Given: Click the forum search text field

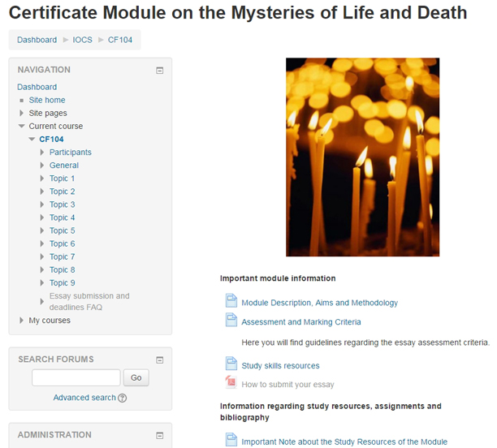Looking at the screenshot, I should (x=76, y=377).
